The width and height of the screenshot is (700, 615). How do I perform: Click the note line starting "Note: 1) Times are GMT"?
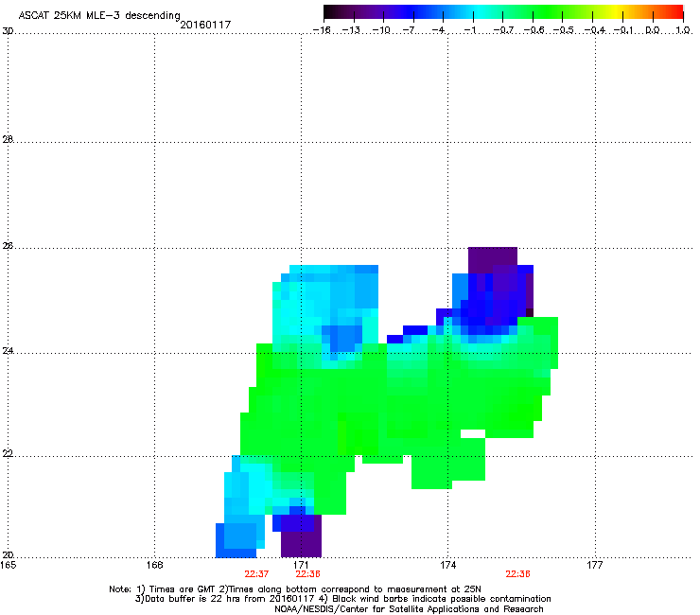[295, 589]
